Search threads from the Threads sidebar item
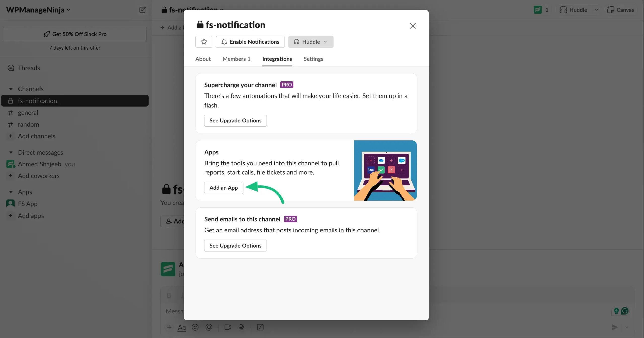 (29, 68)
